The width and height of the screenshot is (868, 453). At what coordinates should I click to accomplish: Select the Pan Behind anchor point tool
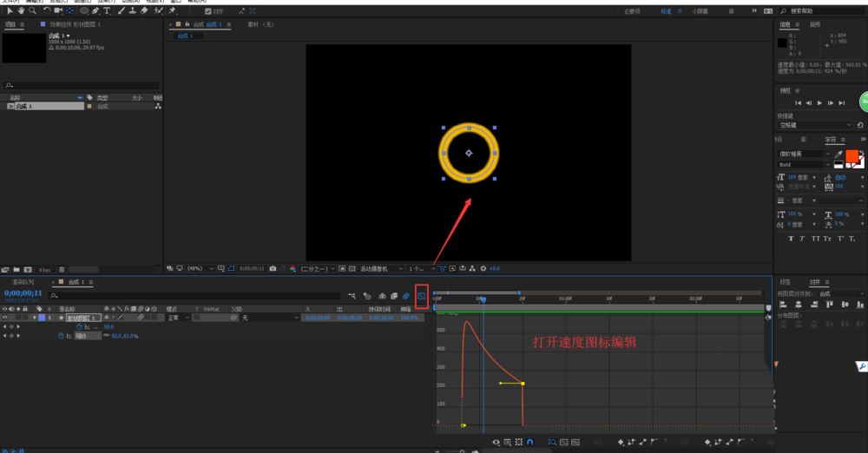pyautogui.click(x=69, y=10)
